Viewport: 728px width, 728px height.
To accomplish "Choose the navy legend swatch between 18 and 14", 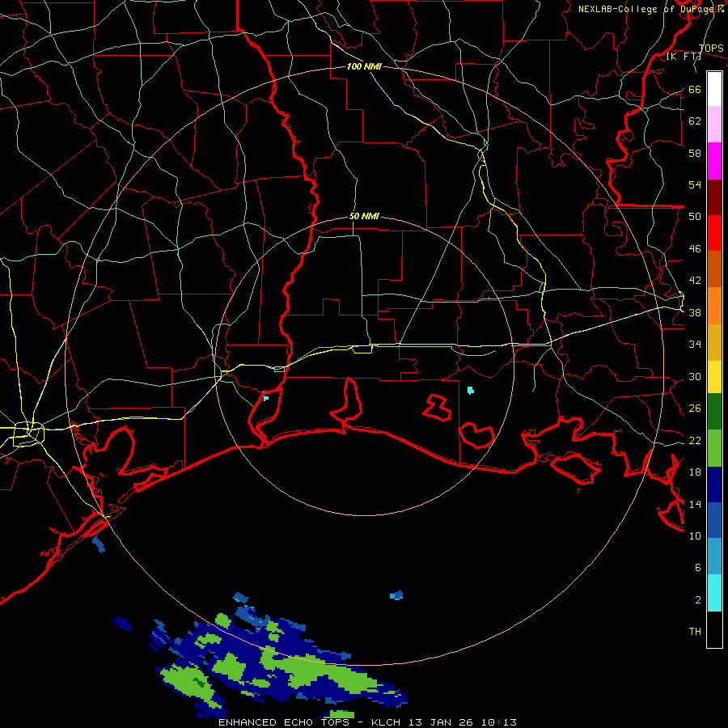I will [714, 485].
